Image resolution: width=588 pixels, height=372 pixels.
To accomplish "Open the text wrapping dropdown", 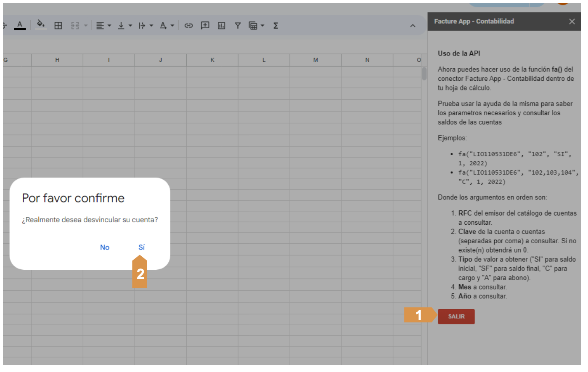I will [146, 26].
